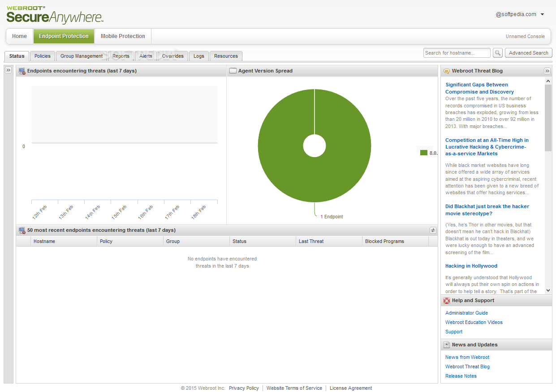The height and width of the screenshot is (392, 556).
Task: Click the 1 Endpoint chart label
Action: click(332, 217)
